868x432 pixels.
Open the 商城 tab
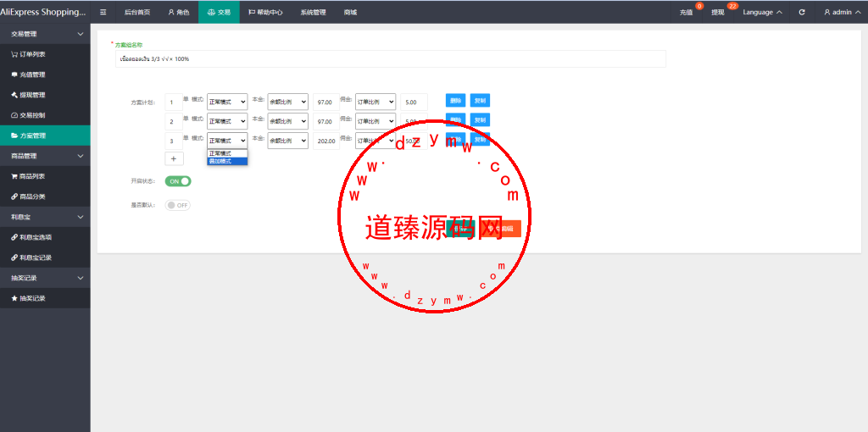point(350,12)
